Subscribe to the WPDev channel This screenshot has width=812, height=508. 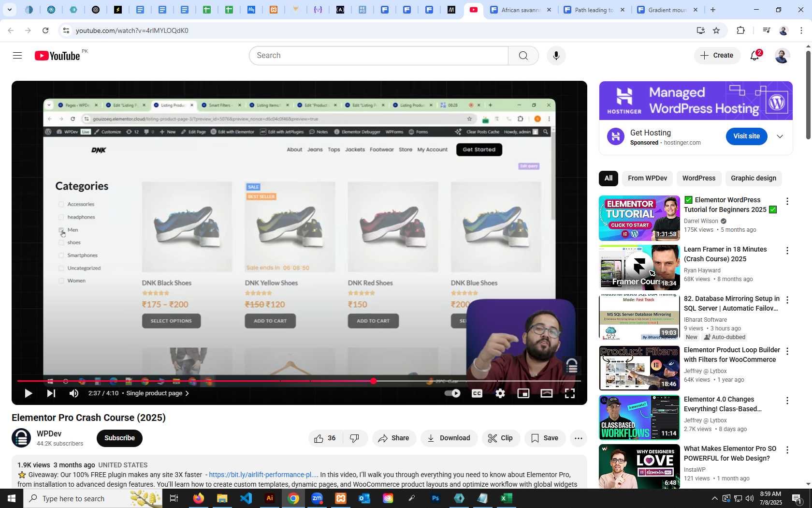pos(119,438)
